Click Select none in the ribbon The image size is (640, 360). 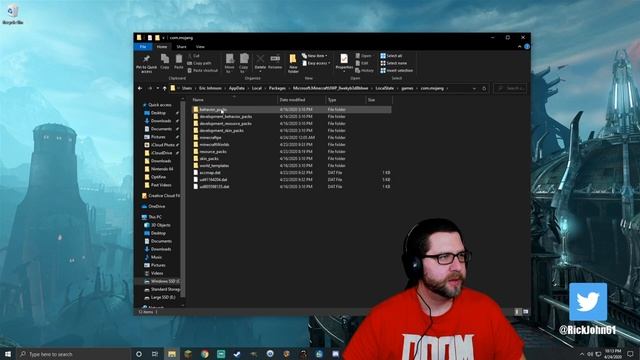[x=393, y=63]
